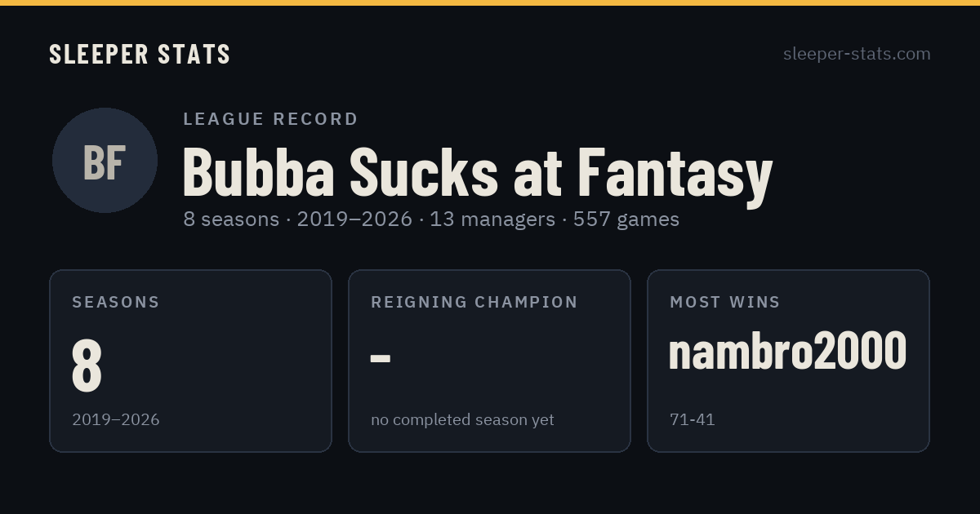980x514 pixels.
Task: Open the Most Wins card
Action: (788, 361)
